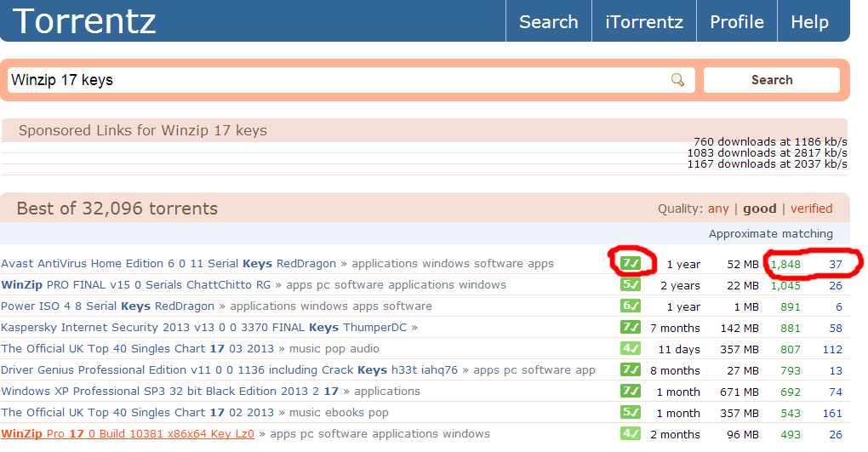This screenshot has height=452, width=868.
Task: Open Kaspersky Internet Security 2013 link
Action: (203, 328)
